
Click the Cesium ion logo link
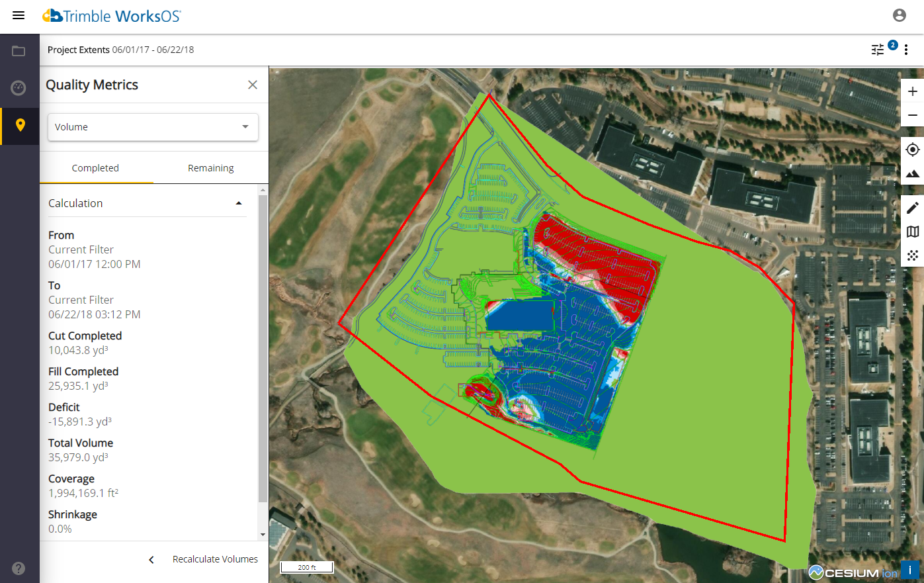tap(853, 572)
